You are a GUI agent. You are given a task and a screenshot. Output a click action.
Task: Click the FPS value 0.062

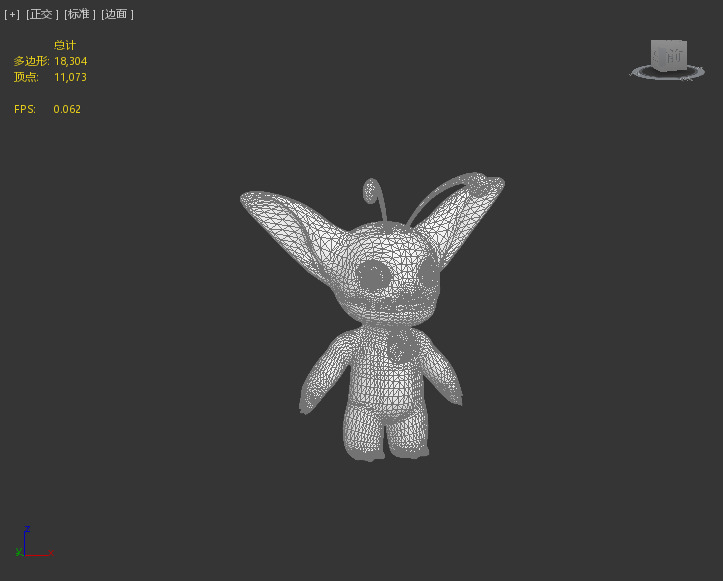pos(67,109)
